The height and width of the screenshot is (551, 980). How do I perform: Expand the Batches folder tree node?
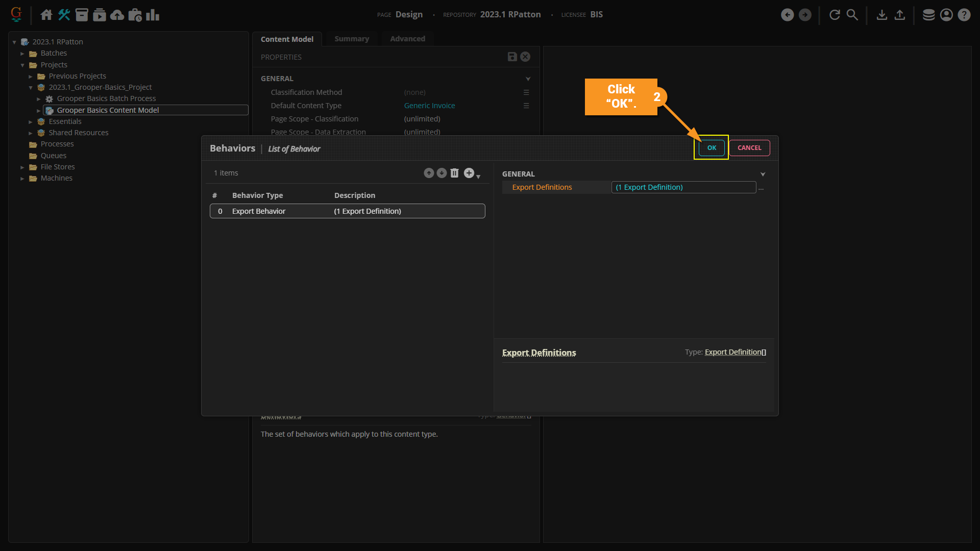(x=22, y=54)
